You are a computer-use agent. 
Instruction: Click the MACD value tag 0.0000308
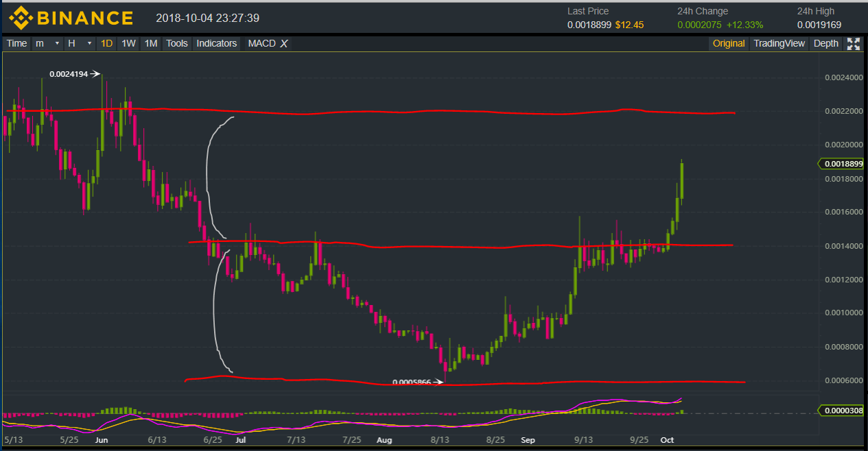pyautogui.click(x=843, y=411)
